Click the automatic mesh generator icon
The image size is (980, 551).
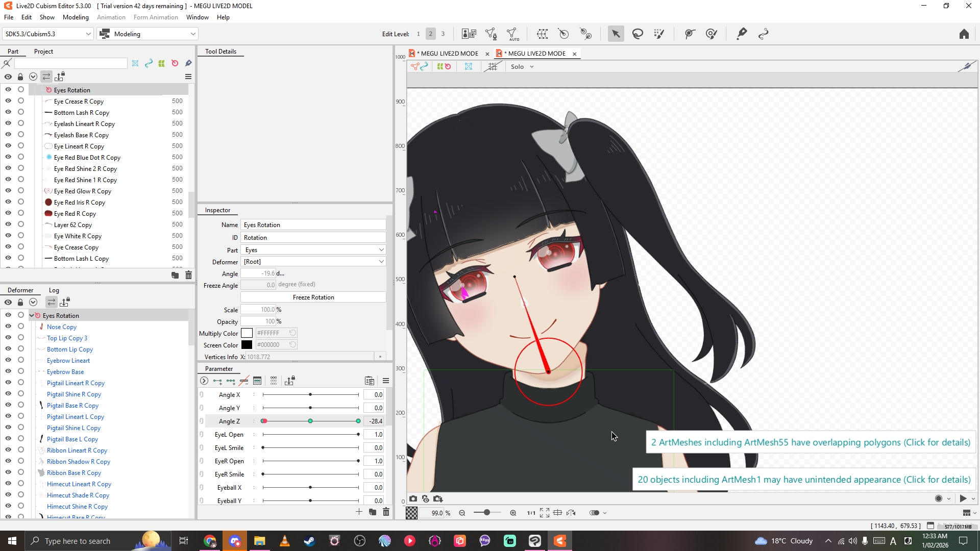512,34
